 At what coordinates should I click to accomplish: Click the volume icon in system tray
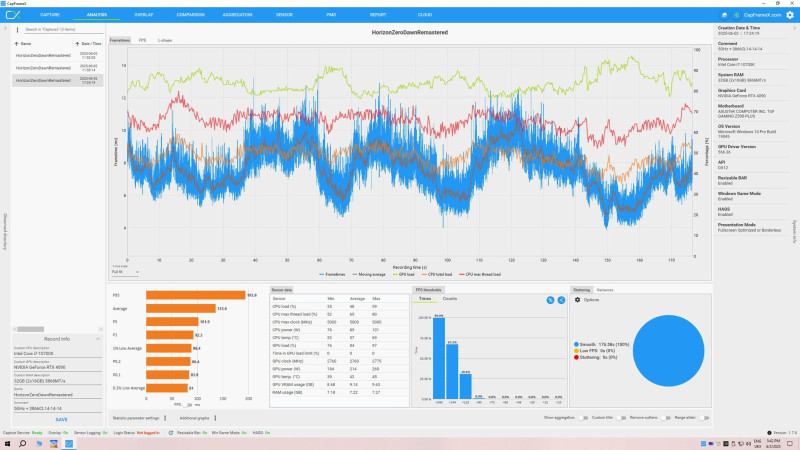[749, 444]
